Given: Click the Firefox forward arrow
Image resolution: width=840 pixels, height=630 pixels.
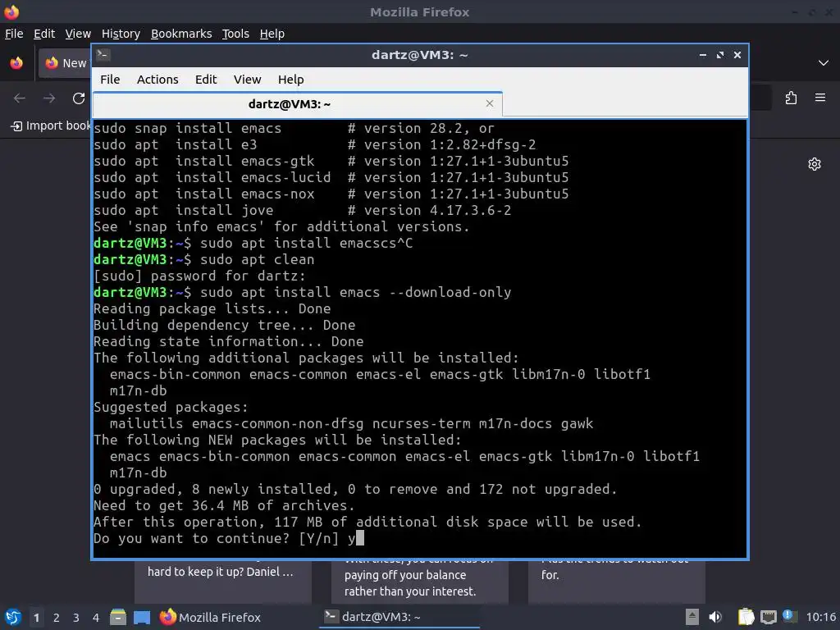Looking at the screenshot, I should point(49,98).
